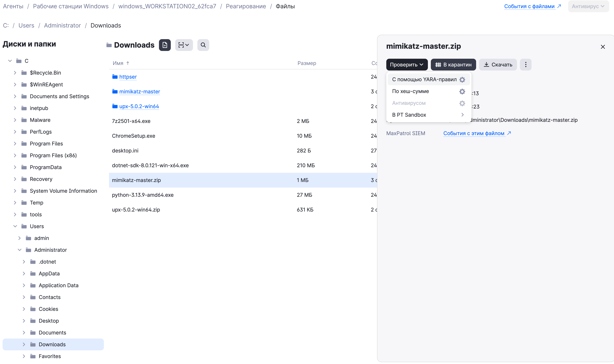Open the Проверить dropdown button
The width and height of the screenshot is (614, 364).
point(407,65)
